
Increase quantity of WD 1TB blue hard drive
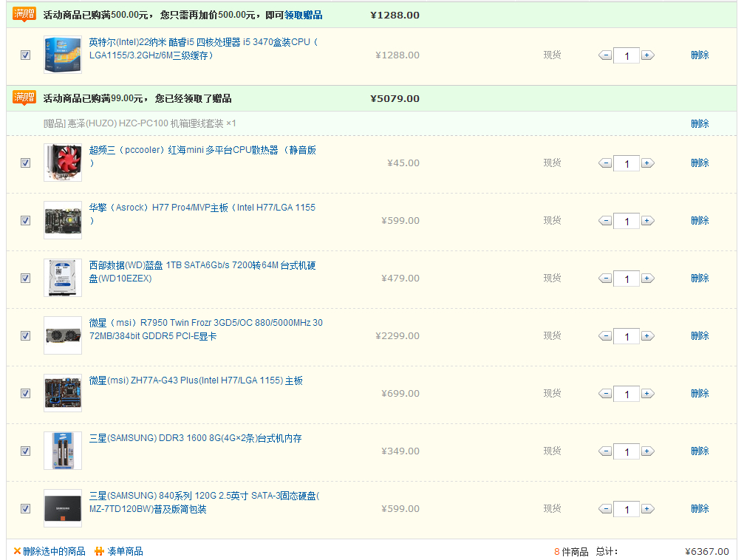coord(648,279)
